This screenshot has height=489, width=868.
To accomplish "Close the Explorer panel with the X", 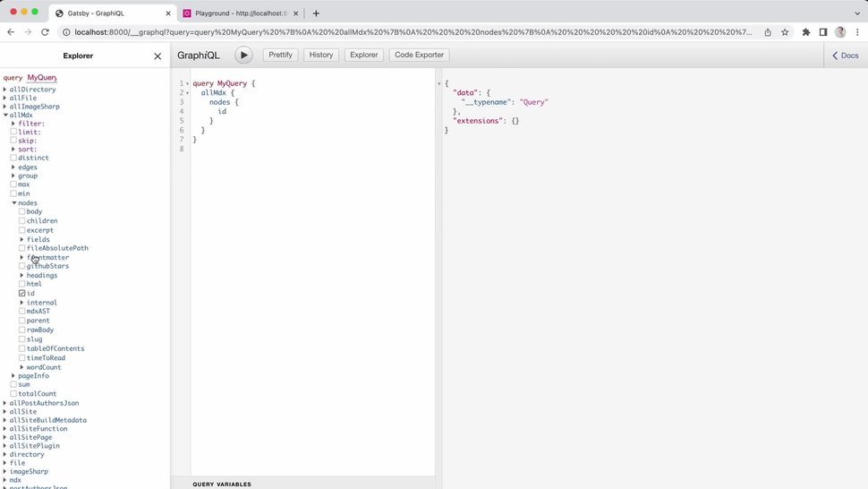I will point(157,56).
